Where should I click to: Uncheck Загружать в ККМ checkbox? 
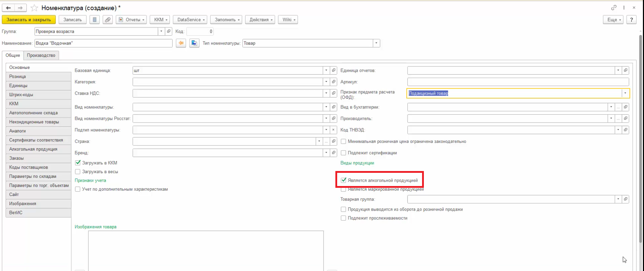click(78, 163)
